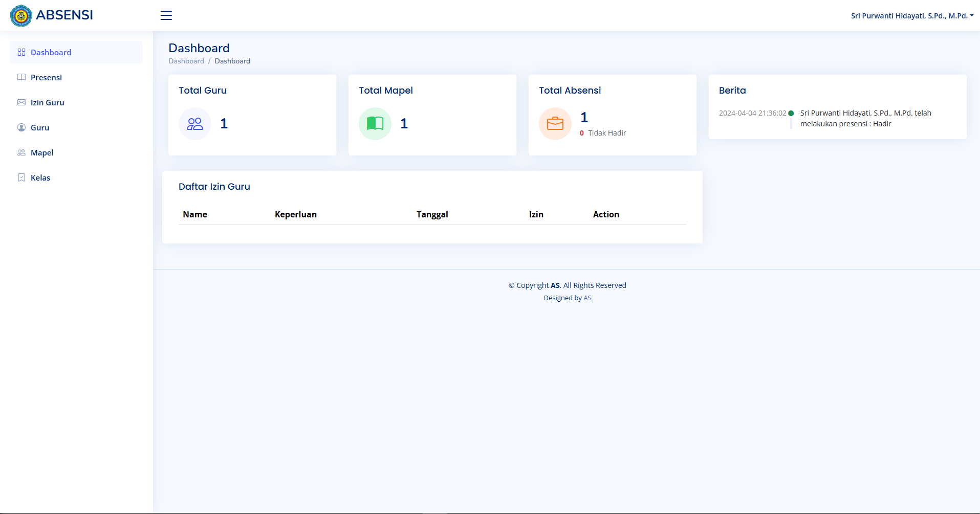Click the orange briefcase Total Absensi icon
Screen dimensions: 980x514
click(x=555, y=124)
